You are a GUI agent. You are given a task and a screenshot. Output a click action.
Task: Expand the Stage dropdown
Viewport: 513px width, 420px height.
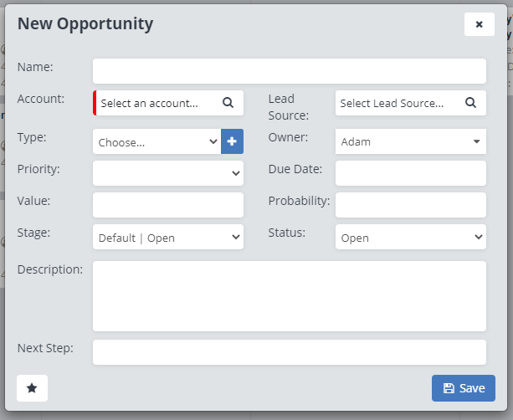(167, 238)
